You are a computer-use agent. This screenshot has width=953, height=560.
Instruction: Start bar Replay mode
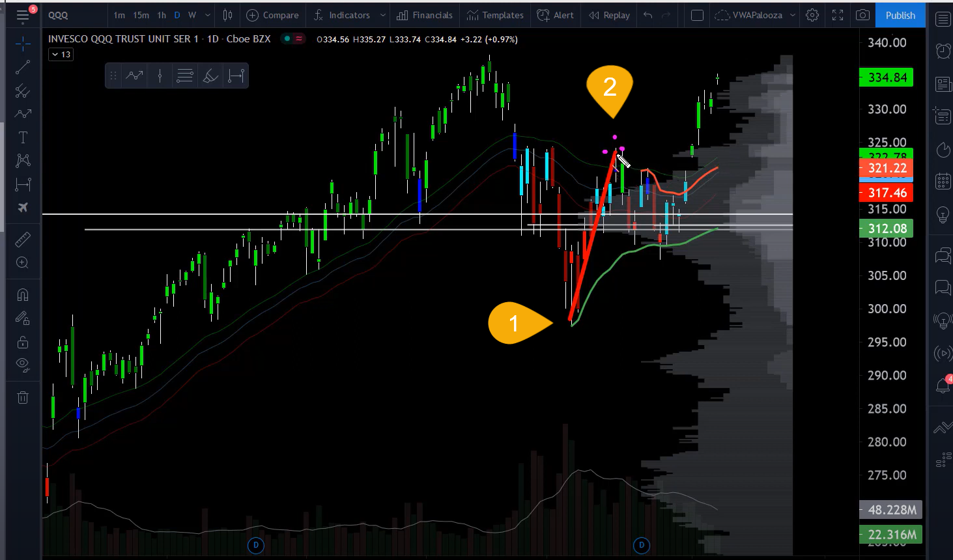click(x=609, y=15)
